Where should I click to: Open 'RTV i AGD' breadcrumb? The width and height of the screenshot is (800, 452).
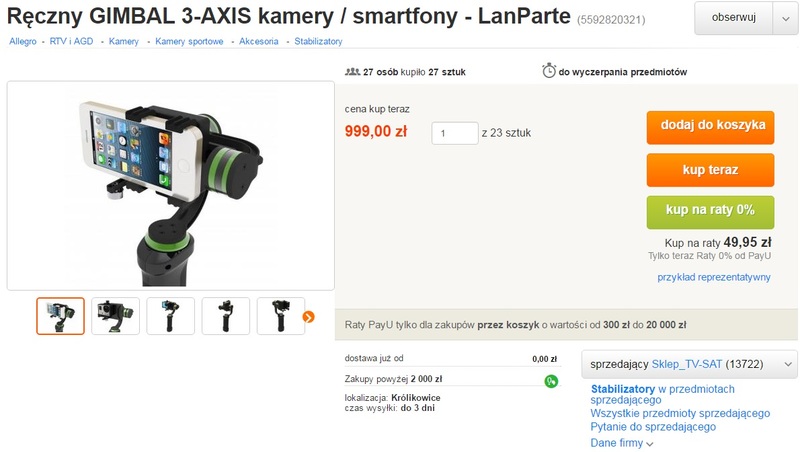point(71,41)
